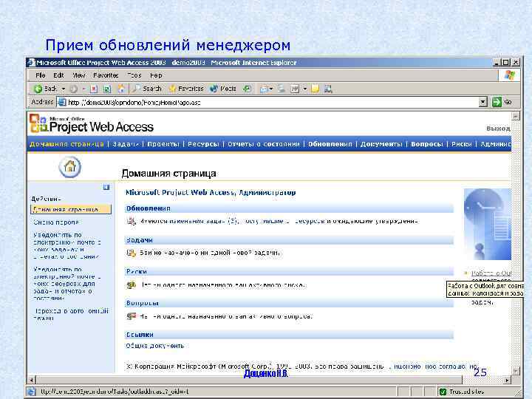The image size is (532, 399).
Task: Click the Смена пароля side link
Action: 56,222
